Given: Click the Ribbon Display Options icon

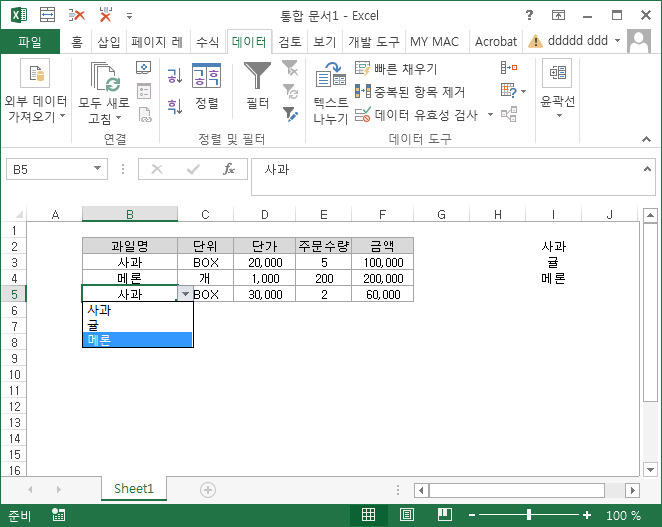Looking at the screenshot, I should tap(558, 16).
